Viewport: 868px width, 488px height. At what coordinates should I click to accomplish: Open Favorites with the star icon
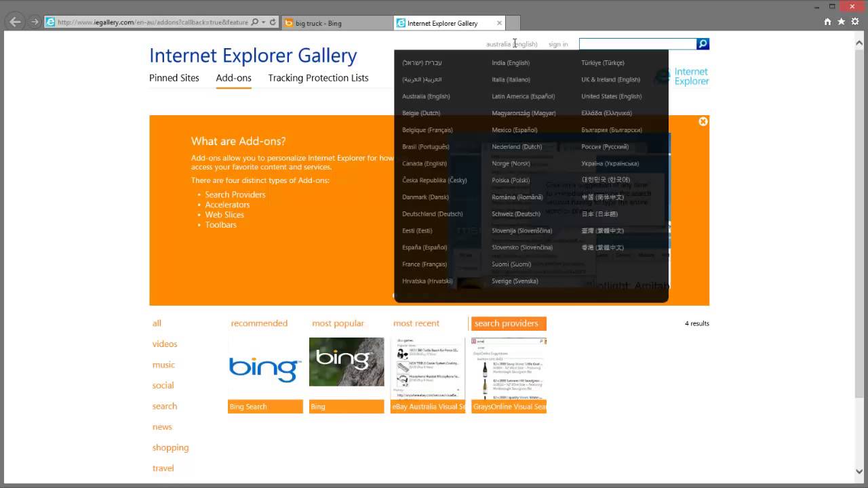tap(842, 22)
